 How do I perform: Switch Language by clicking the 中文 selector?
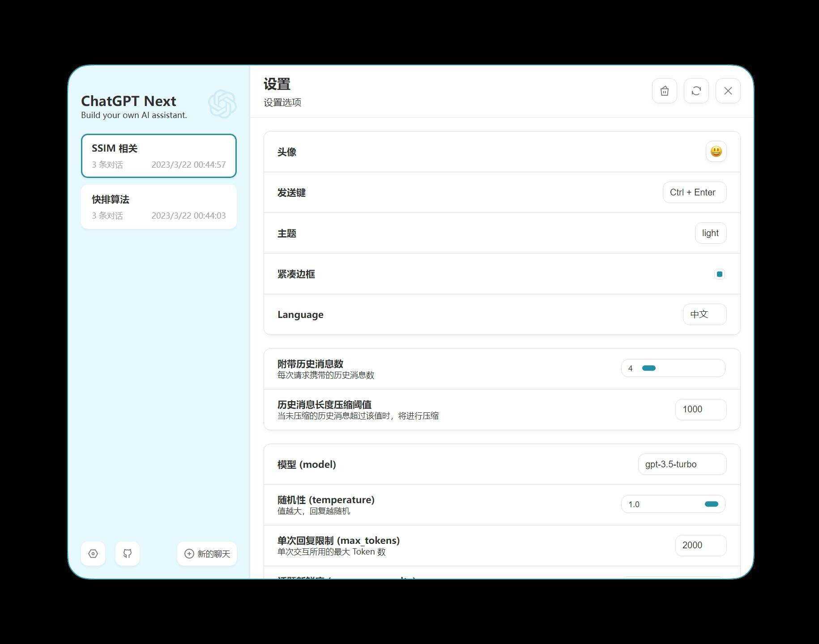pos(704,314)
